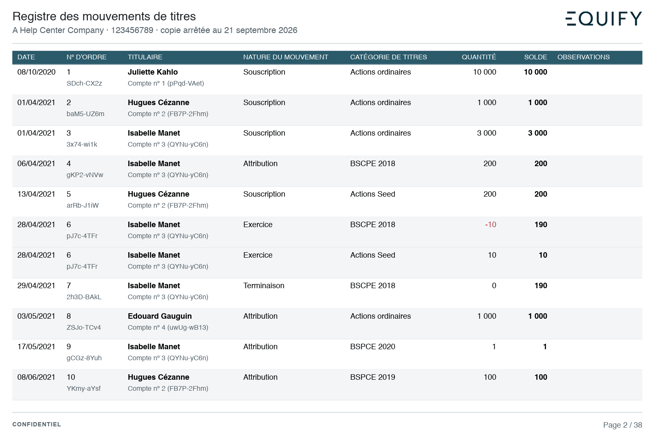Click the CONFIDENTIEL footer label

tap(37, 425)
